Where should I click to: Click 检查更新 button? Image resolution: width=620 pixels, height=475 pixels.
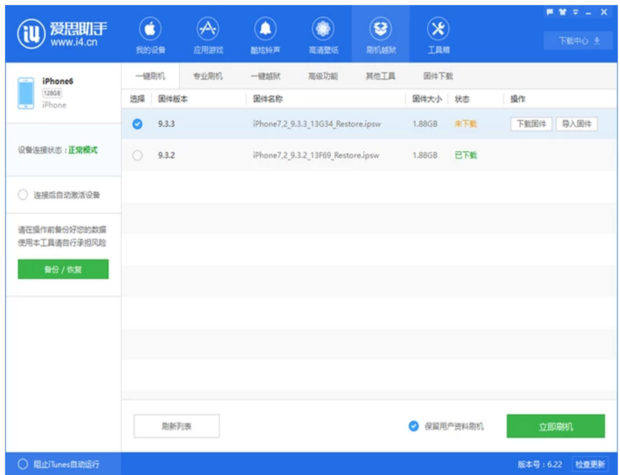pos(590,464)
